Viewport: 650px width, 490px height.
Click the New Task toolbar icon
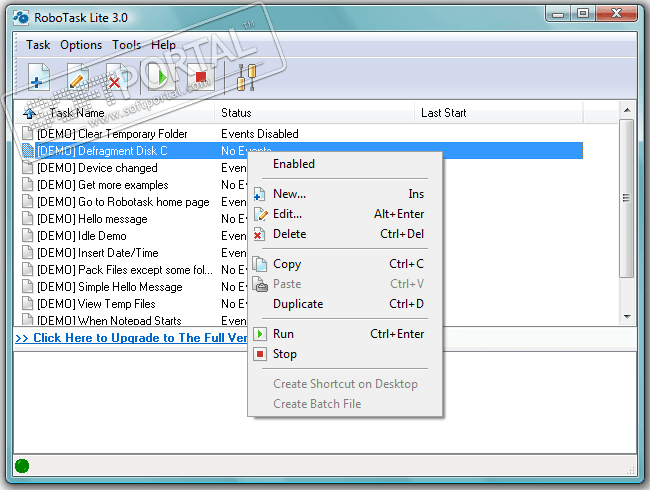click(x=39, y=77)
